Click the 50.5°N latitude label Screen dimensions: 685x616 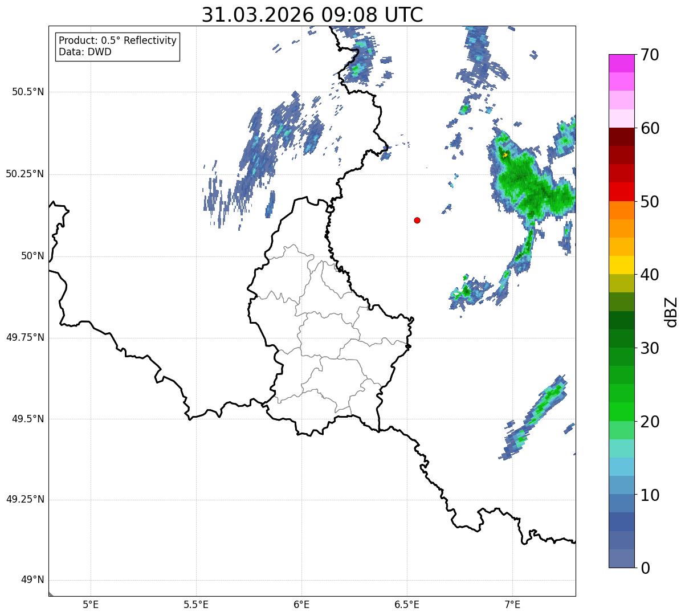click(28, 92)
